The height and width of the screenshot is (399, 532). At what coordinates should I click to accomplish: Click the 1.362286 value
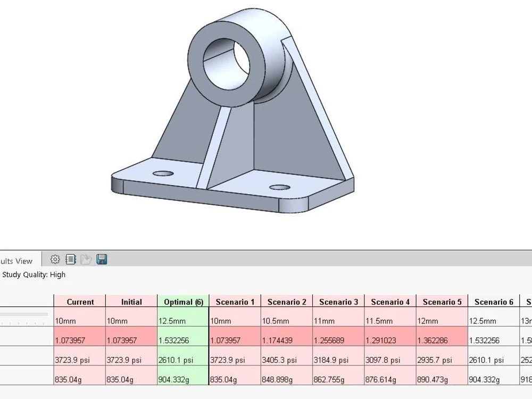[442, 337]
